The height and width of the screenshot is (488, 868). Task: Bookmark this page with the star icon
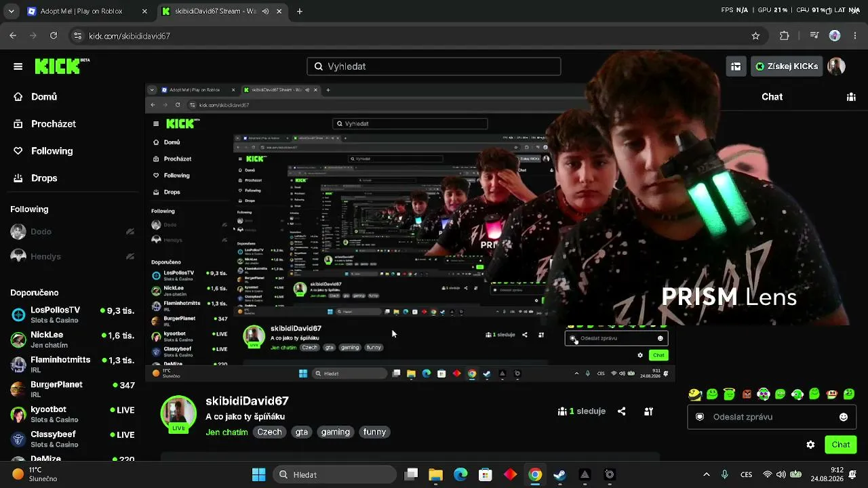(x=755, y=36)
